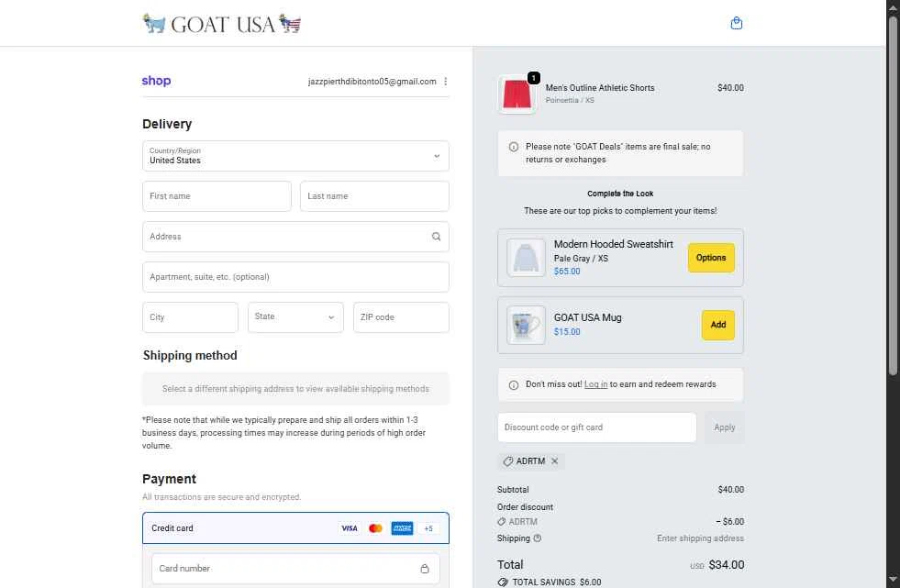Click the hooded sweatshirt thumbnail
This screenshot has width=900, height=588.
[x=526, y=258]
